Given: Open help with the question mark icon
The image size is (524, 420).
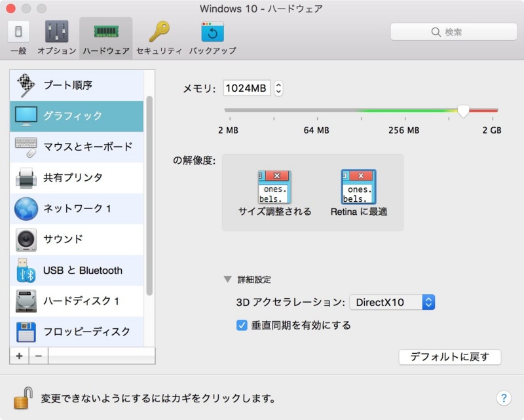Looking at the screenshot, I should pyautogui.click(x=504, y=398).
